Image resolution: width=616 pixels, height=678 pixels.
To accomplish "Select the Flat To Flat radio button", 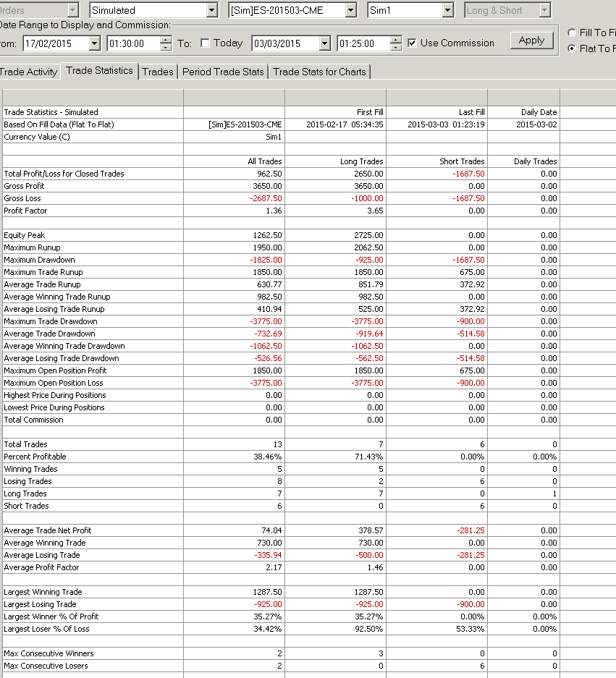I will 572,48.
